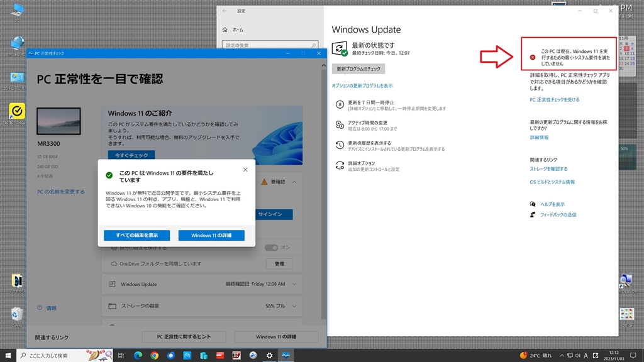644x362 pixels.
Task: Expand the ストレージの容量 row chevron
Action: tap(294, 306)
